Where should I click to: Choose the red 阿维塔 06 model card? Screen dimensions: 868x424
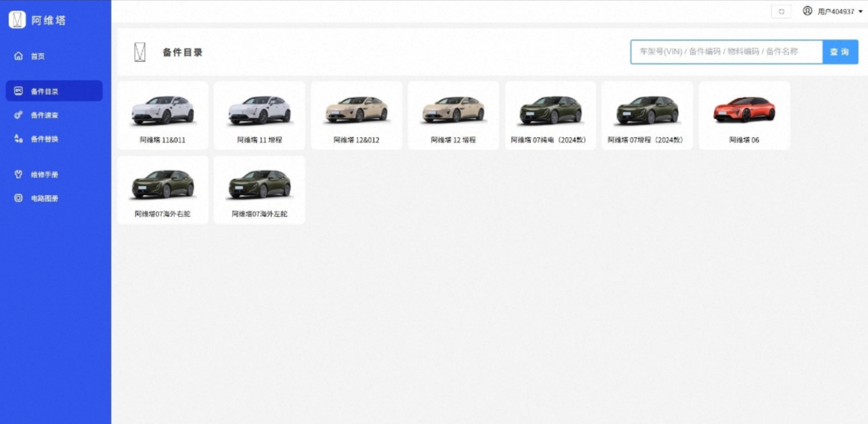744,116
